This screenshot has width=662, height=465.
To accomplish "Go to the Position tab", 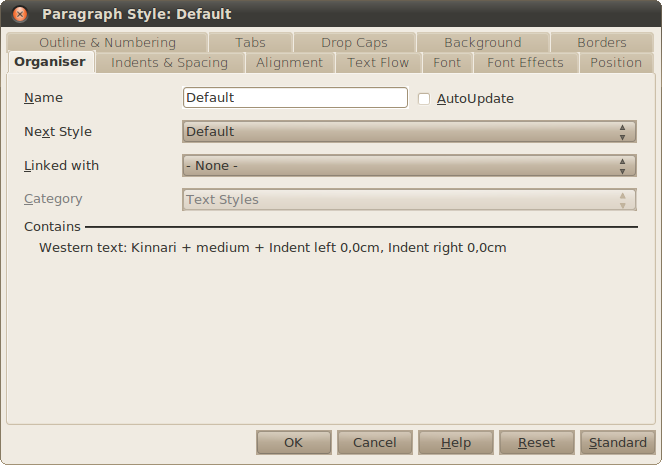I will (x=616, y=62).
